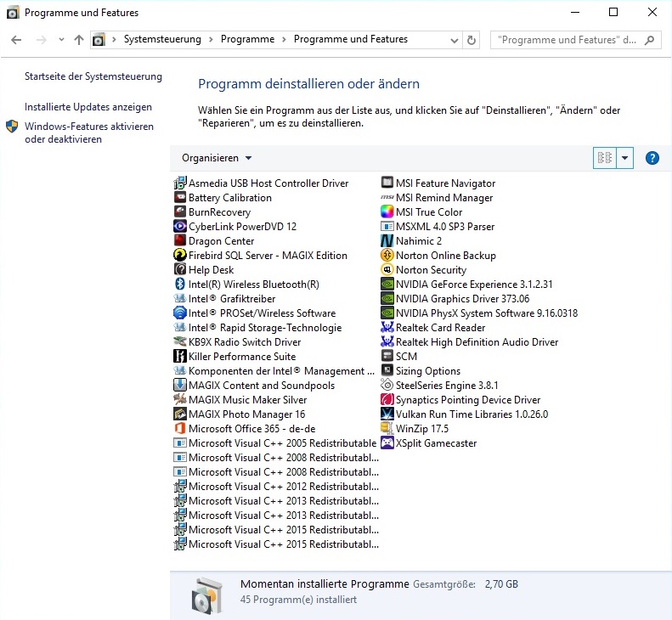Select the Norton Security icon
Viewport: 672px width, 620px height.
pyautogui.click(x=387, y=269)
